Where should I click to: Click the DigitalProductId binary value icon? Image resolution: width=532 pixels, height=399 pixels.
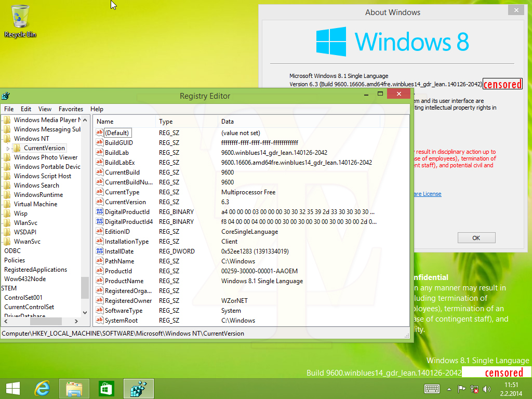(99, 212)
